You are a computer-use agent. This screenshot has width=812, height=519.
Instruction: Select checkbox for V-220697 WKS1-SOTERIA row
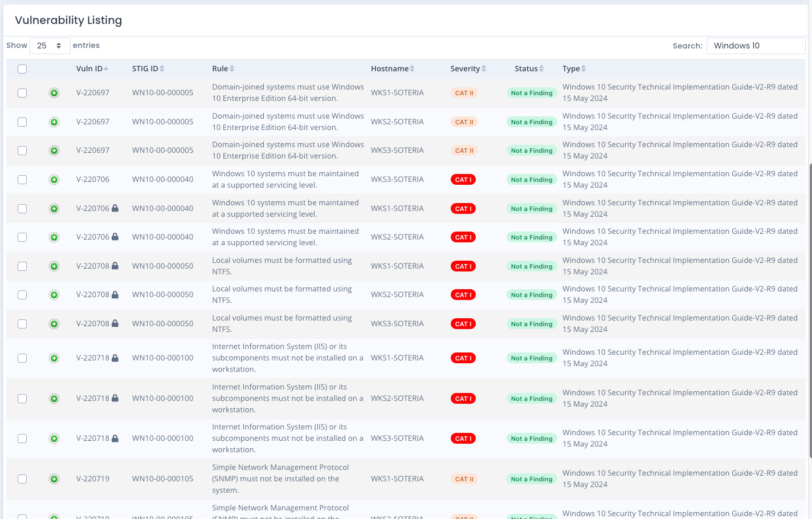pos(22,93)
